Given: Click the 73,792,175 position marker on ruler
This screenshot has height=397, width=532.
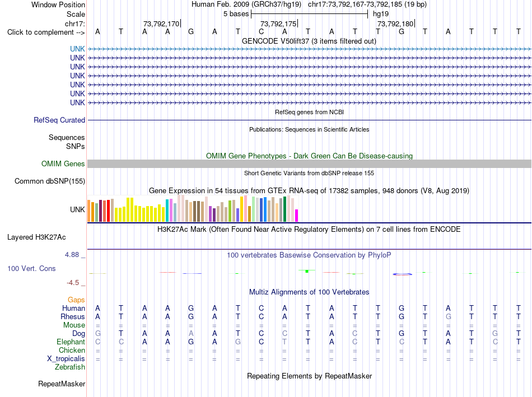Looking at the screenshot, I should pos(279,24).
